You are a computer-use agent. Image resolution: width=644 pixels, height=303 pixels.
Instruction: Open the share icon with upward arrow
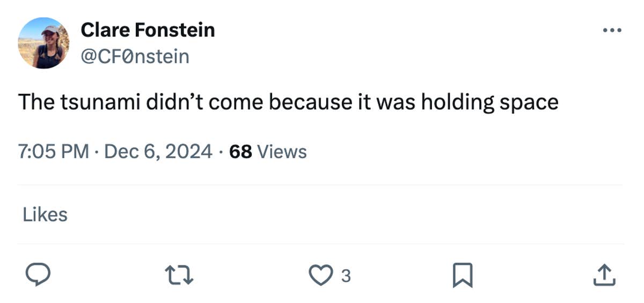pyautogui.click(x=604, y=275)
